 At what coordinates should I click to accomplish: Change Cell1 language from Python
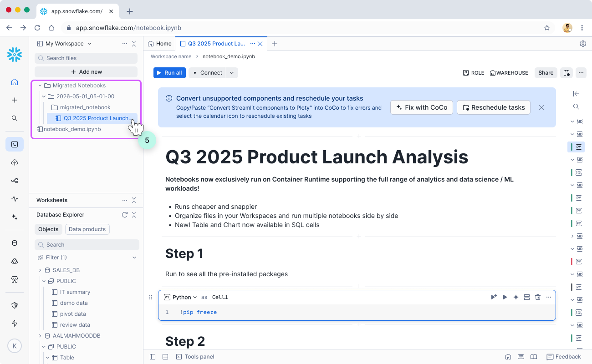[x=181, y=297]
